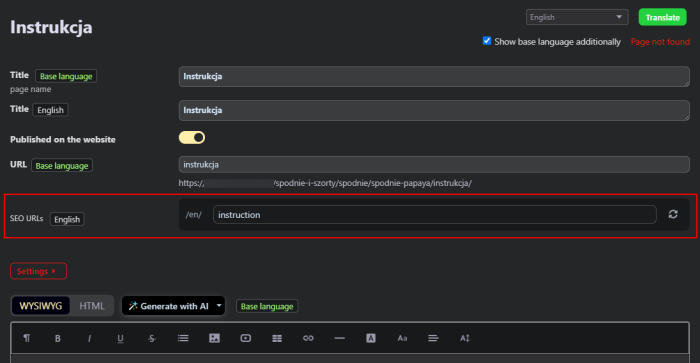
Task: Toggle italic formatting in editor toolbar
Action: point(89,338)
